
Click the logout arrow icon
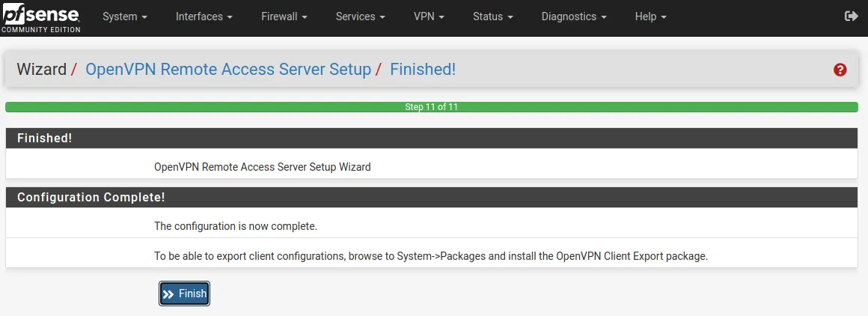coord(851,16)
